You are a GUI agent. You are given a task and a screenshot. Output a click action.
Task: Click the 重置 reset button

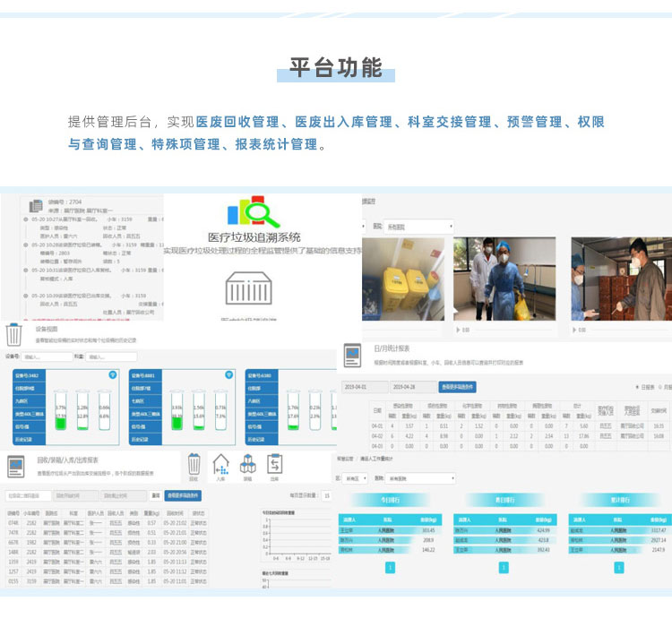(x=156, y=495)
